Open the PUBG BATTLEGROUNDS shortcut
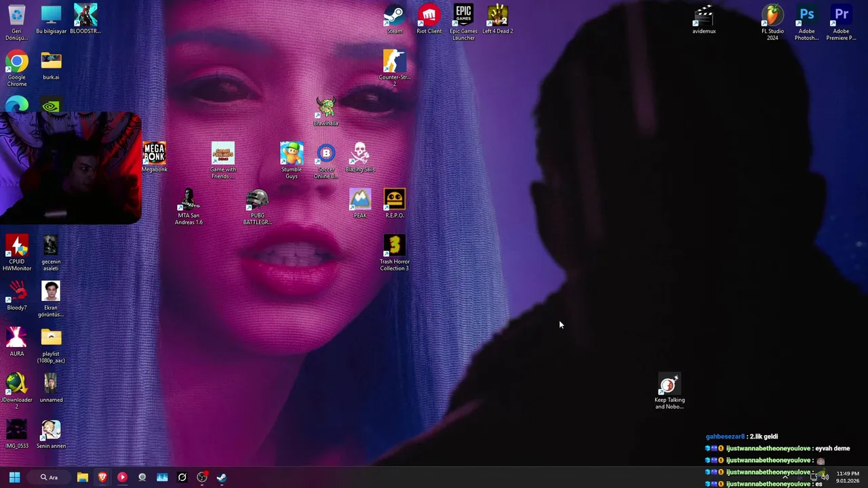The height and width of the screenshot is (488, 868). 257,207
